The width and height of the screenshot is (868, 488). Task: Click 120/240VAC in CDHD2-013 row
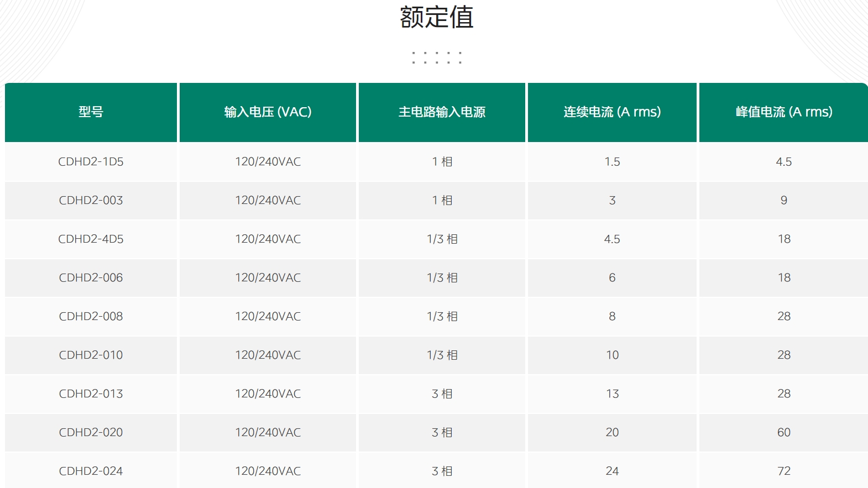(x=268, y=394)
